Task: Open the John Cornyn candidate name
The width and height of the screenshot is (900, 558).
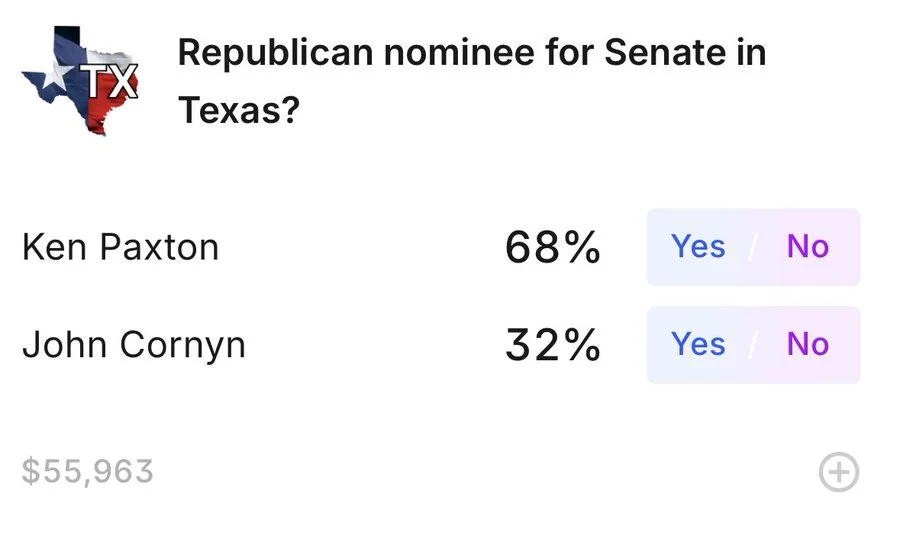Action: click(134, 345)
